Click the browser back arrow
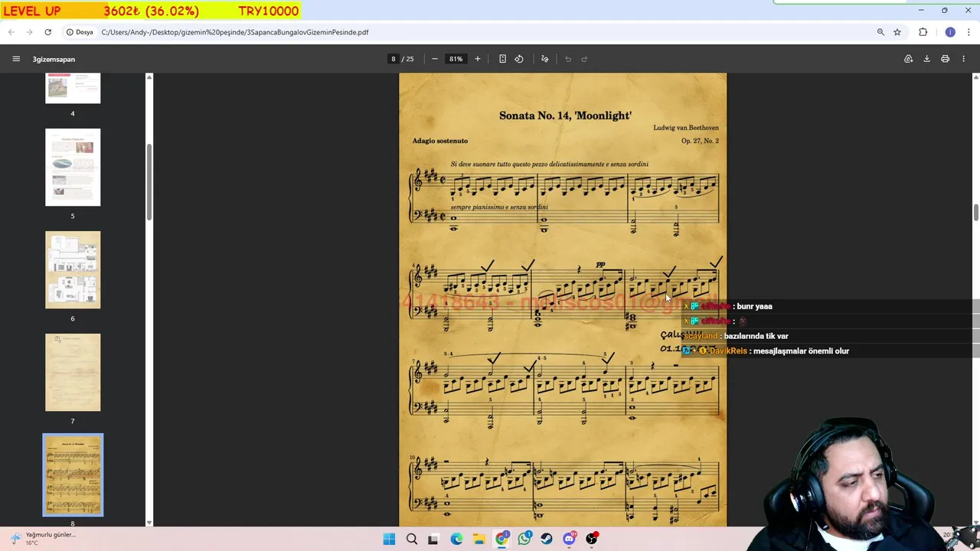Screen dimensions: 980x551 [x=11, y=32]
